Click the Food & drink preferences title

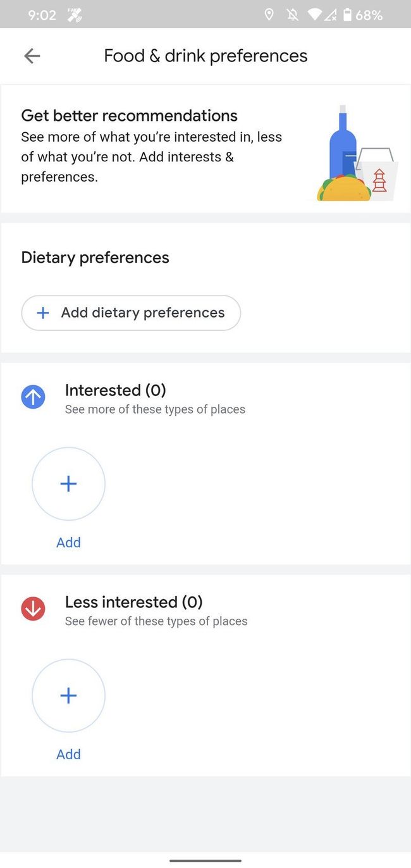click(x=205, y=56)
